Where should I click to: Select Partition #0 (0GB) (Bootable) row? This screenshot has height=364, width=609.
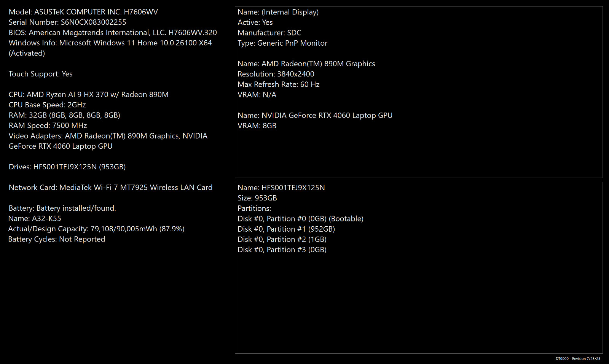(x=300, y=218)
